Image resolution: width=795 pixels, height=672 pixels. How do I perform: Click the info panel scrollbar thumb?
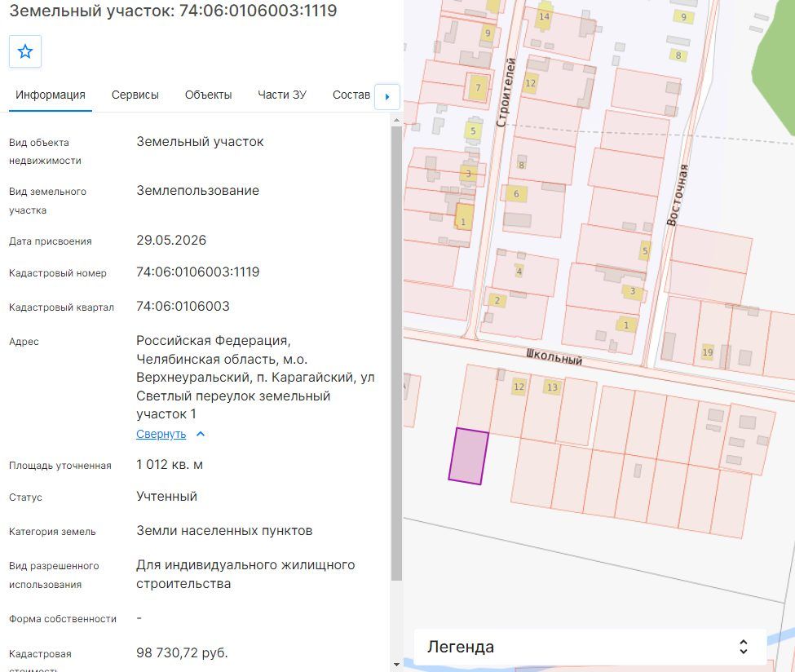coord(396,353)
